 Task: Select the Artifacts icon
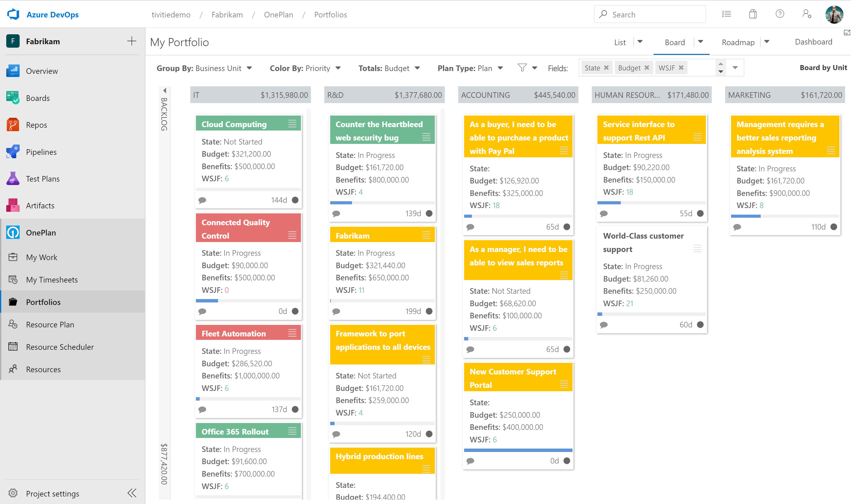tap(13, 205)
